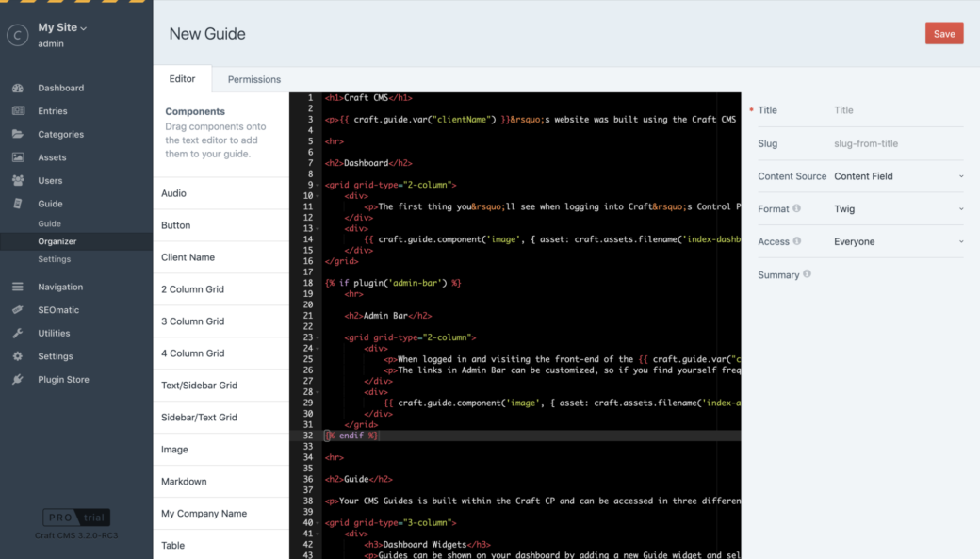Image resolution: width=980 pixels, height=559 pixels.
Task: Switch to the Editor tab
Action: point(182,79)
